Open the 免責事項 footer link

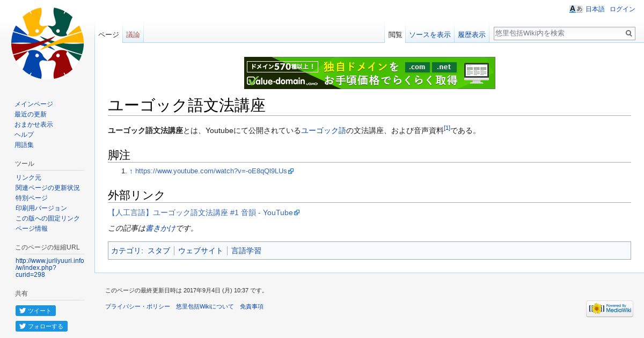tap(252, 307)
